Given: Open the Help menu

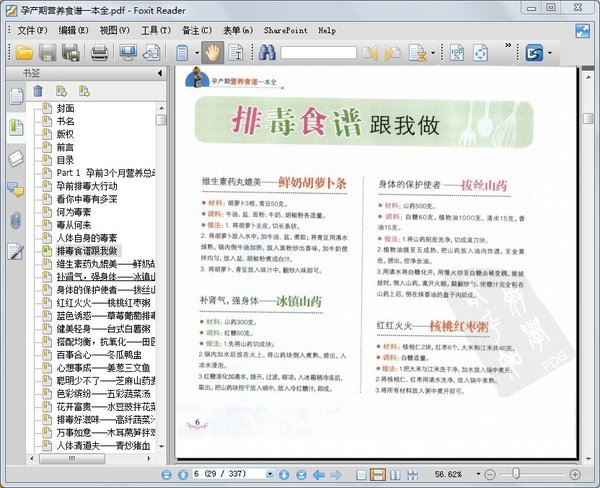Looking at the screenshot, I should (327, 30).
